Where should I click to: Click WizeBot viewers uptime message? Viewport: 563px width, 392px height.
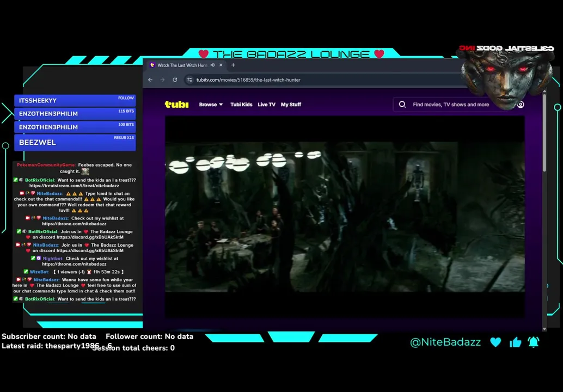[x=74, y=272]
